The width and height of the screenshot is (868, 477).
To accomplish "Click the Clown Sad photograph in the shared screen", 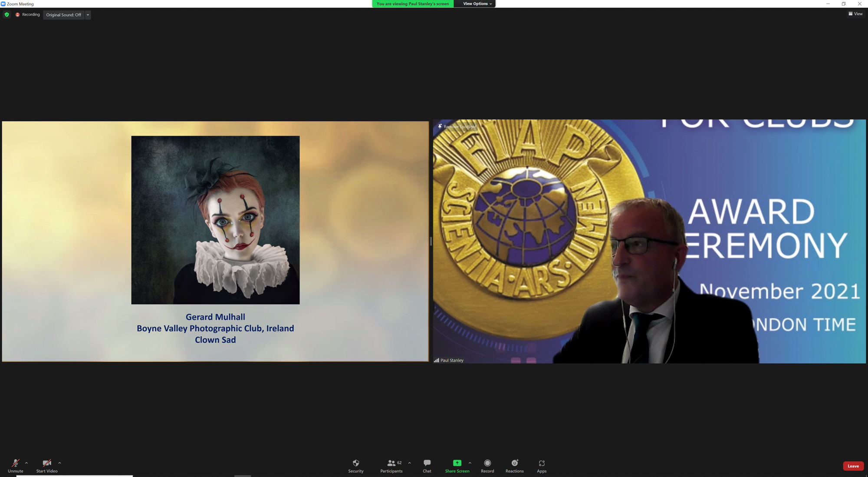I will [x=215, y=220].
